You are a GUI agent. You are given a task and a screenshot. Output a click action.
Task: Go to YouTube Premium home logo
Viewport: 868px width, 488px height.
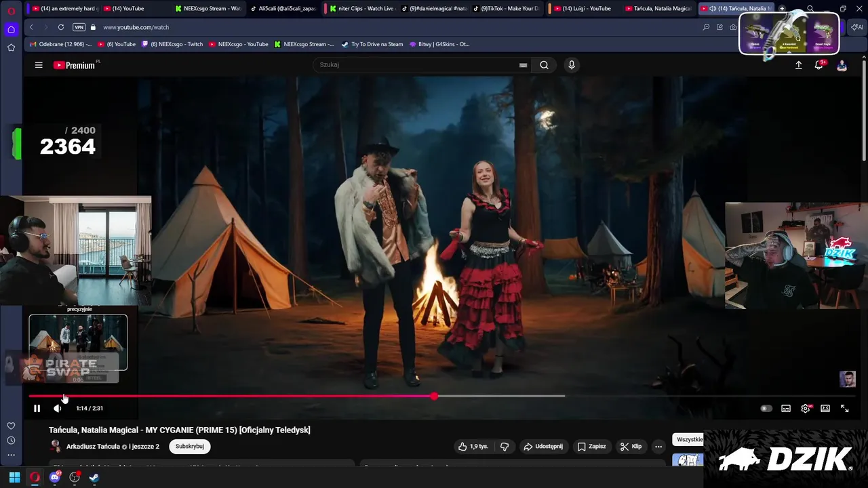(75, 65)
